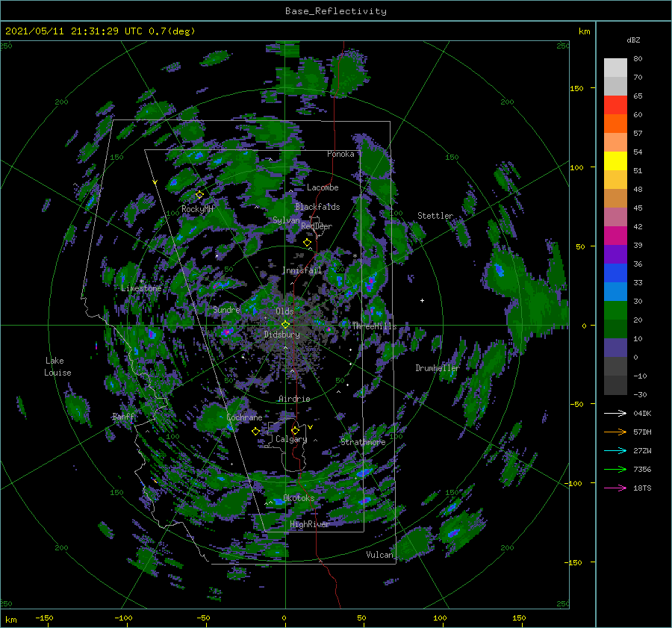
Task: Click the HighRiver label
Action: click(309, 524)
